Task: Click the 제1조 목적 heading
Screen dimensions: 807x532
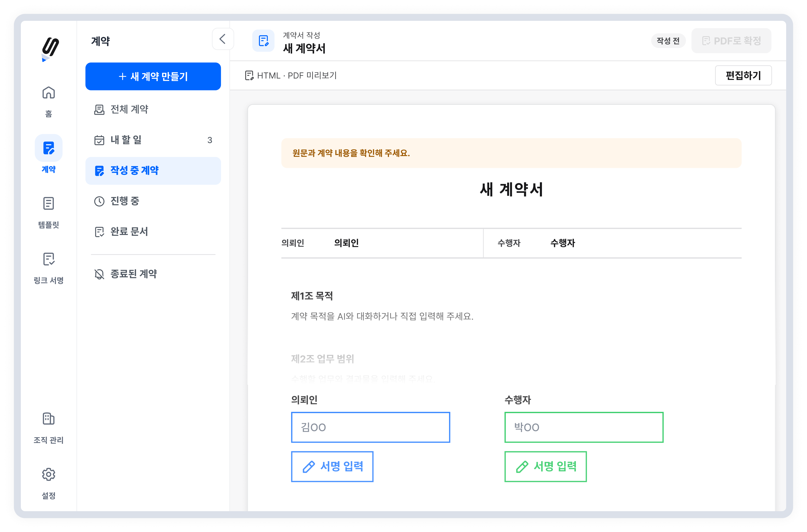Action: (312, 296)
